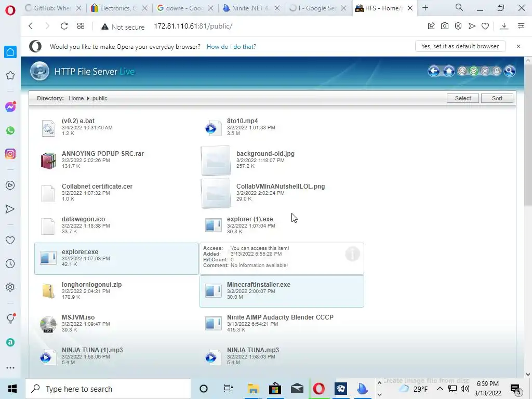Click the info icon on explorer.exe details
Viewport: 532px width, 399px height.
[x=353, y=254]
